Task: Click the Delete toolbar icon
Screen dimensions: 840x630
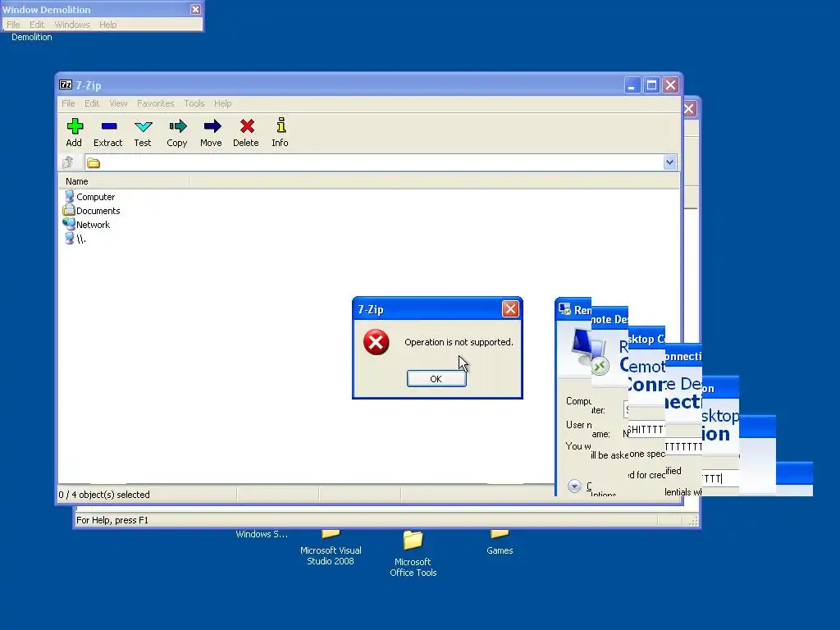Action: click(x=247, y=126)
